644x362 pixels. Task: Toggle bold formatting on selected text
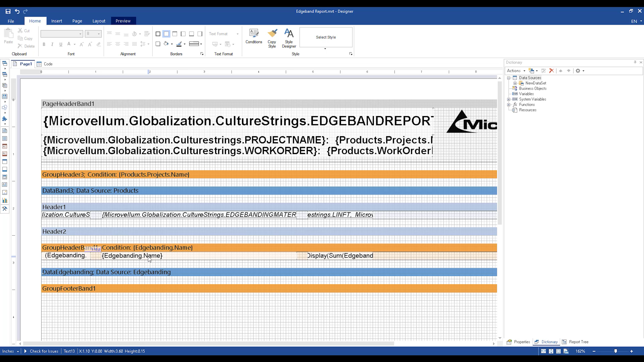click(44, 44)
